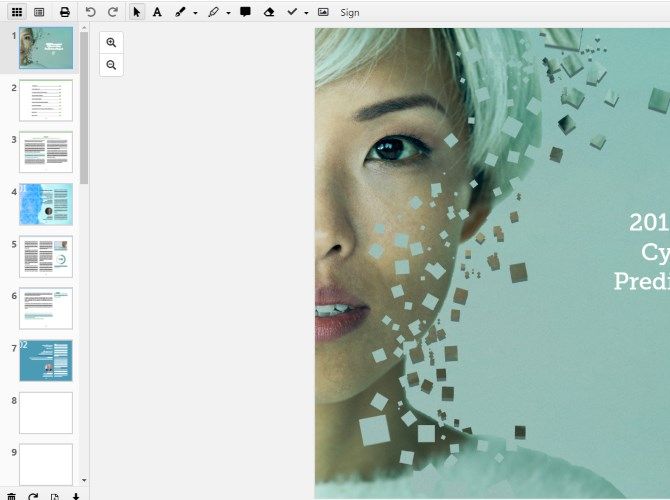The image size is (670, 500).
Task: Click the thumbnail panel scrollbar down arrow
Action: 84,480
